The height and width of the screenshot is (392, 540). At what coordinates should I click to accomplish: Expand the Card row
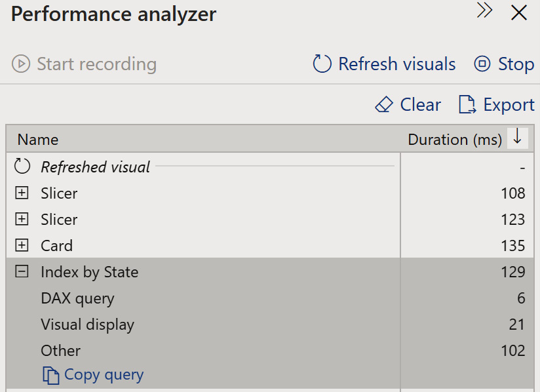click(x=22, y=245)
